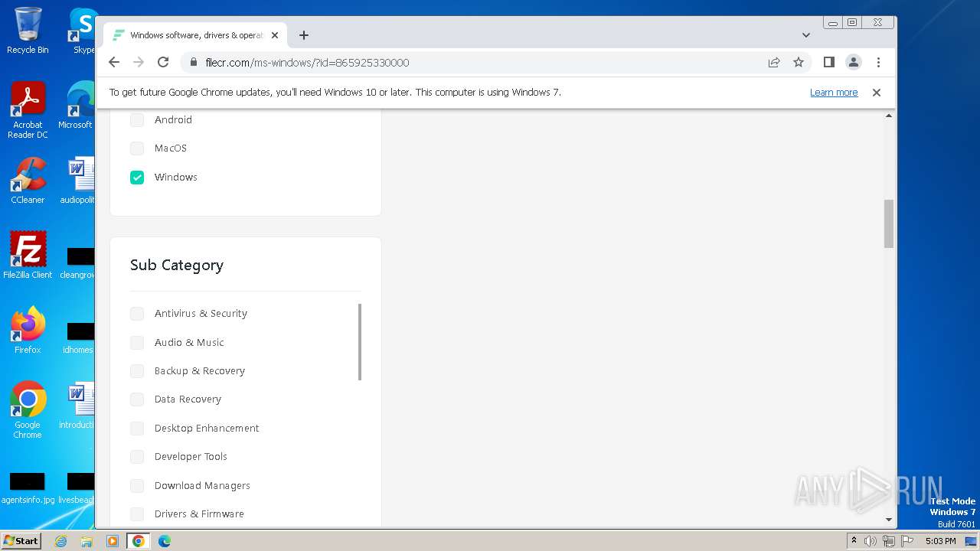Open File Explorer from taskbar
The height and width of the screenshot is (551, 980).
87,541
